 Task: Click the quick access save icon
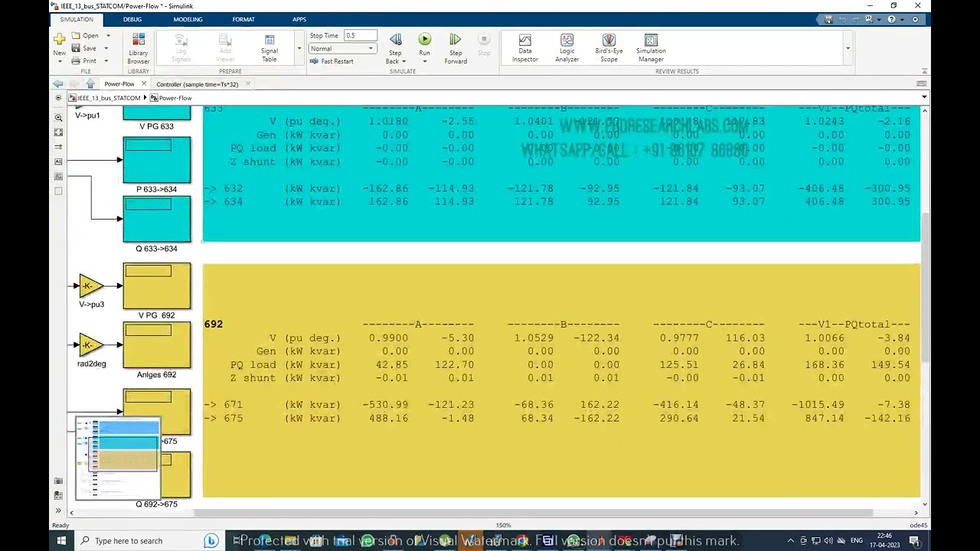click(x=828, y=19)
